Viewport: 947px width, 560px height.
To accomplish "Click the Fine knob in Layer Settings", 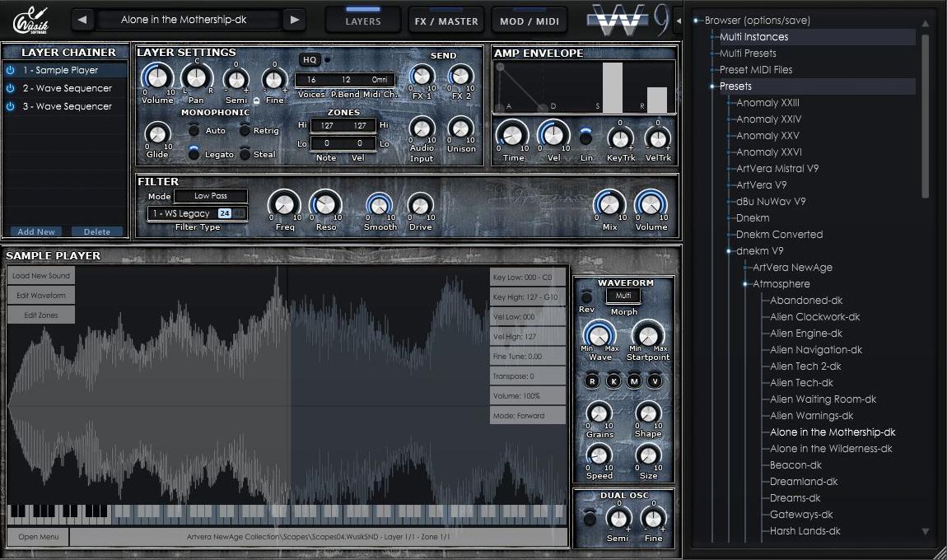I will point(274,79).
